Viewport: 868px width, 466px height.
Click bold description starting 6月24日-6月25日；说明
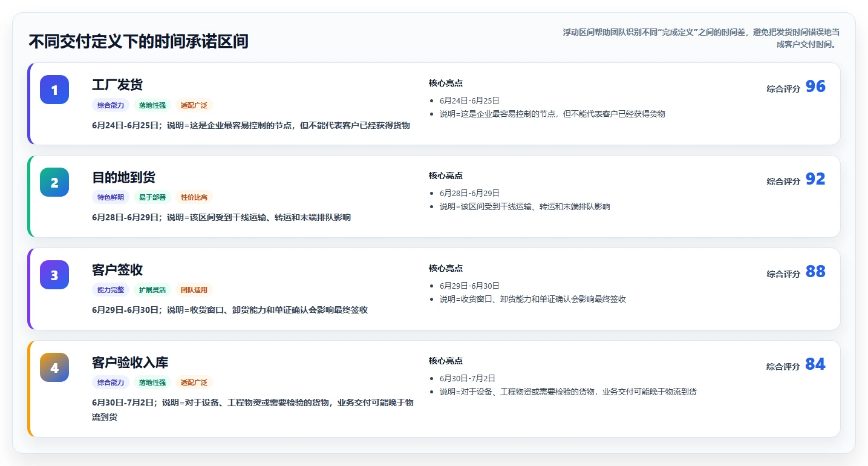point(251,125)
